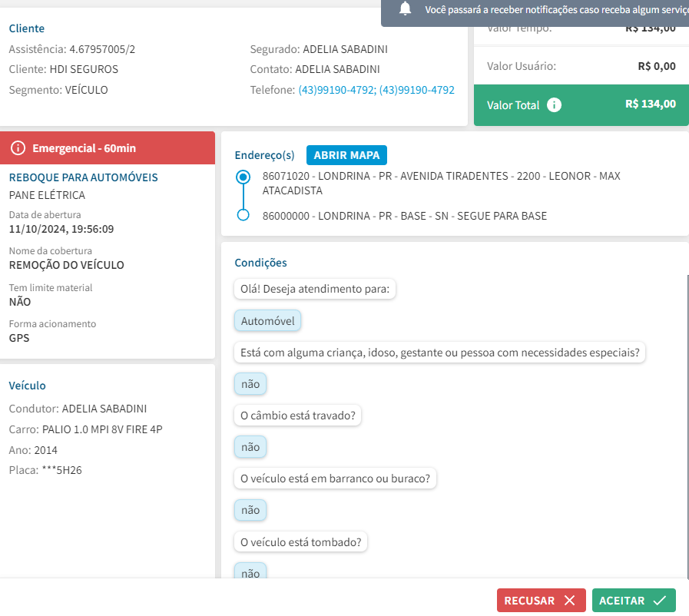The height and width of the screenshot is (616, 689).
Task: Click the 'O veículo está tombado?' question
Action: click(x=300, y=542)
